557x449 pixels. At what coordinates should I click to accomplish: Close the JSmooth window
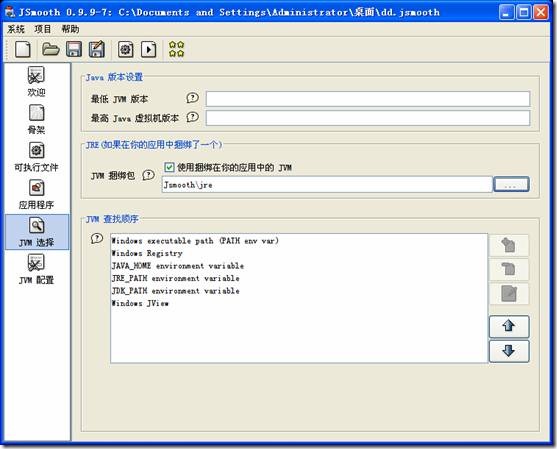coord(541,12)
